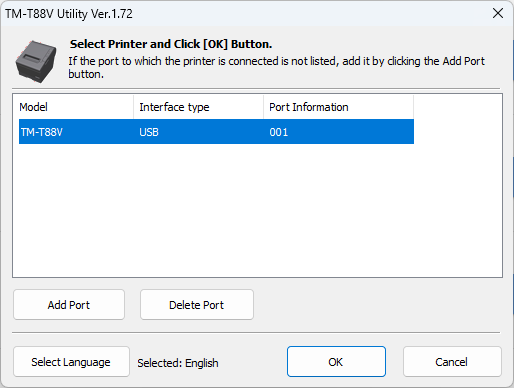Cancel the printer selection dialog
The image size is (514, 388).
click(x=452, y=362)
